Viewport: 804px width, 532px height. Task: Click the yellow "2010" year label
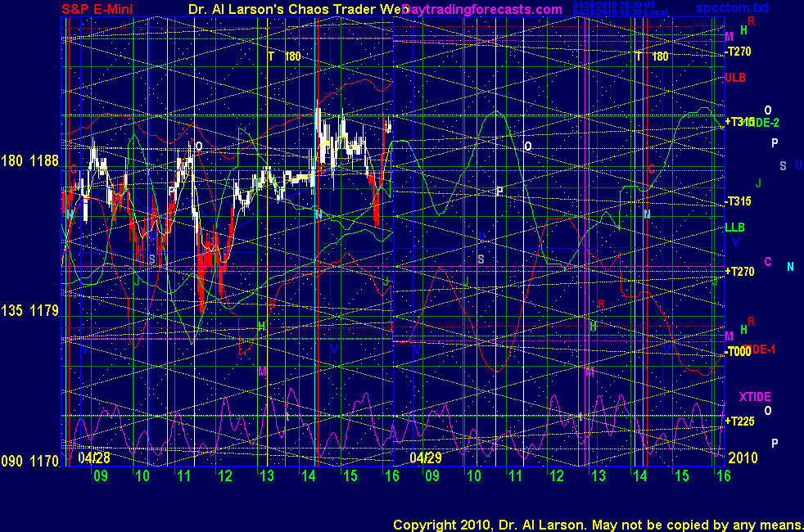tap(743, 458)
